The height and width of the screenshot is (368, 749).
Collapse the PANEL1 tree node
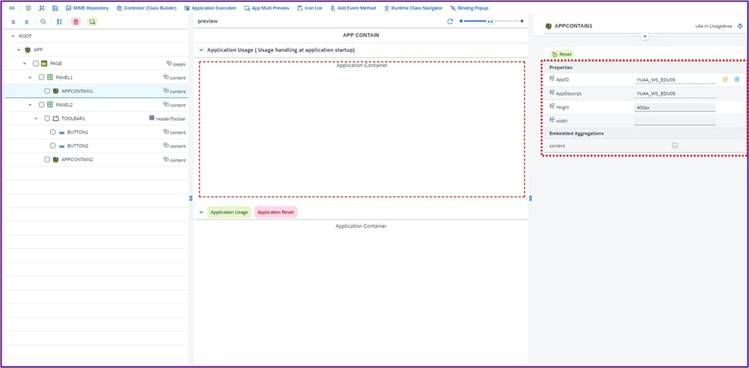30,77
